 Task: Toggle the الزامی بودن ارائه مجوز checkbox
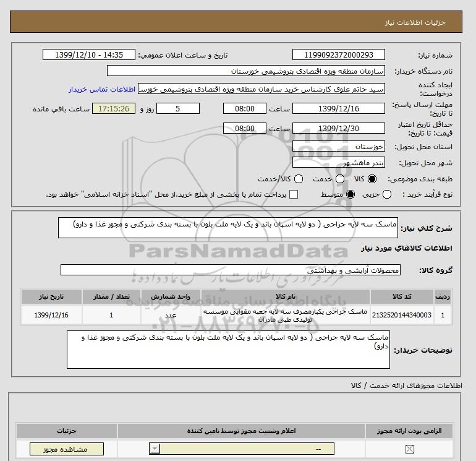coord(409,449)
